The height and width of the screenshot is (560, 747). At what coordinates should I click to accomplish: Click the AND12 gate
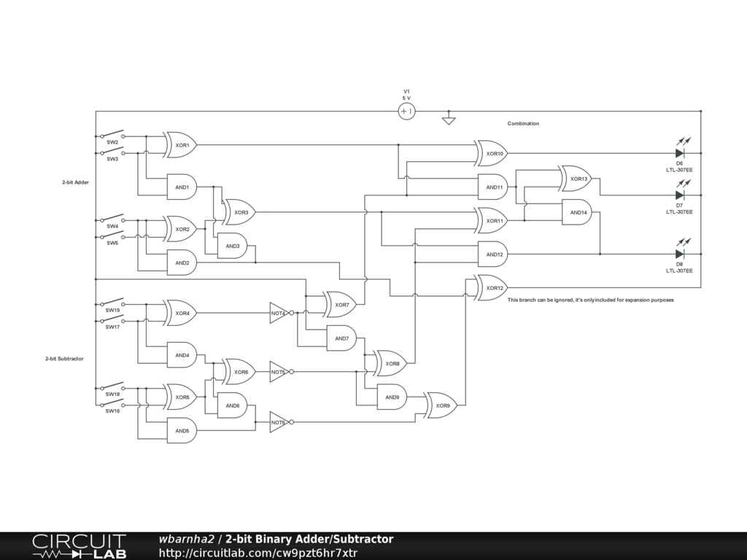pyautogui.click(x=493, y=254)
